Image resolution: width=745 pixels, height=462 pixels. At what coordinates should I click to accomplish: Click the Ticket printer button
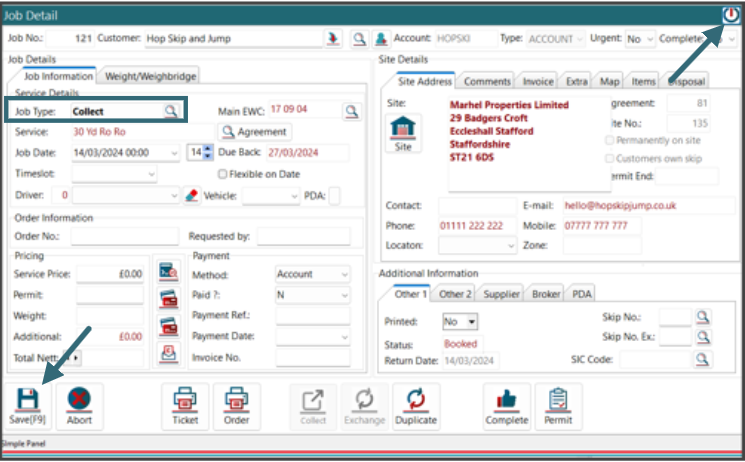coord(185,406)
